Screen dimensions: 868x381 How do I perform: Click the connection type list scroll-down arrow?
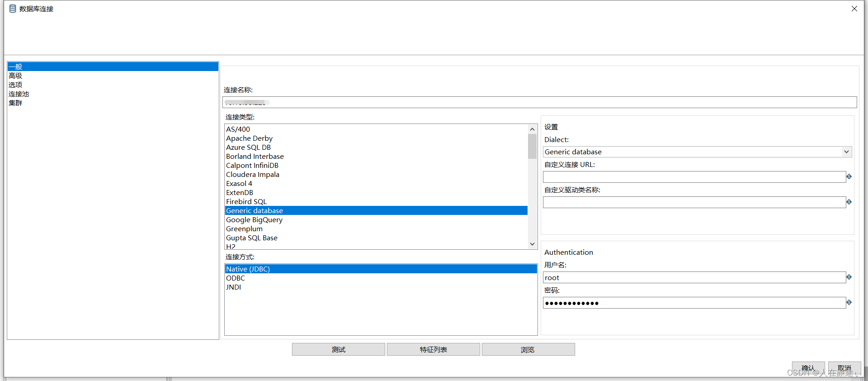(x=532, y=244)
